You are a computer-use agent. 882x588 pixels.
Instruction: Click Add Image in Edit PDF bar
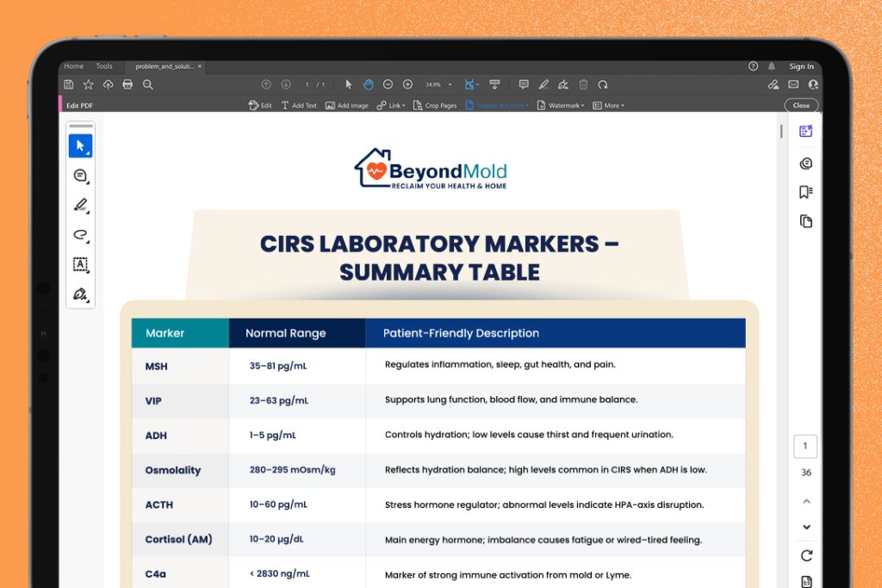[346, 105]
